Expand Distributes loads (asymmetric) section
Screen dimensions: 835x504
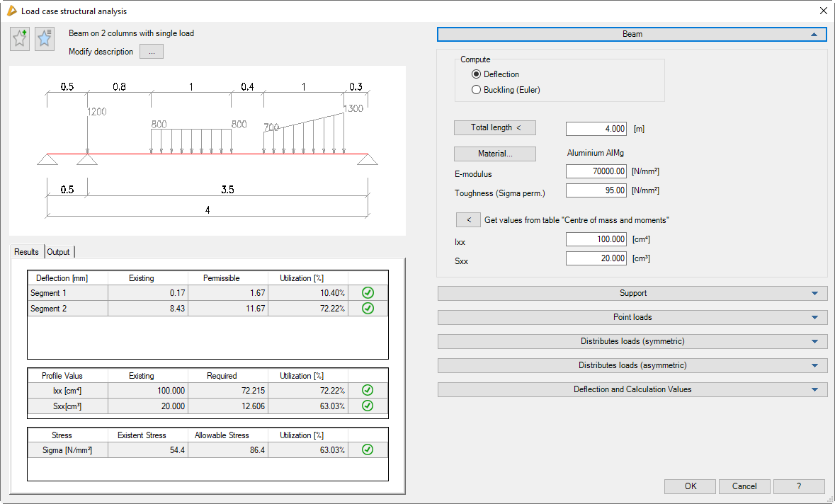(x=632, y=365)
